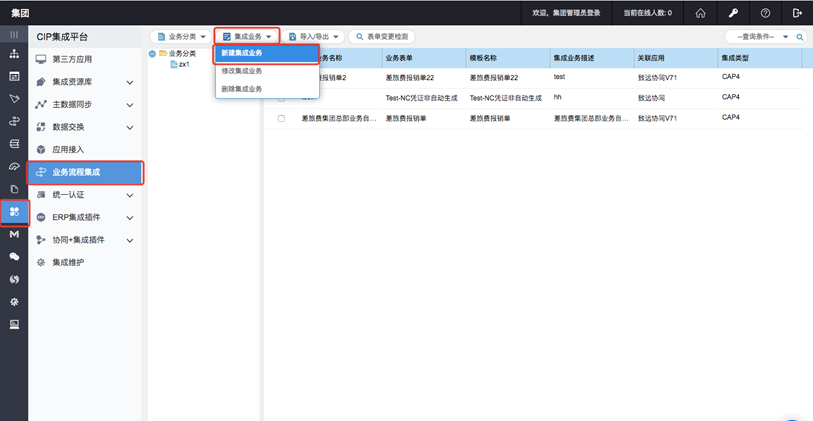The width and height of the screenshot is (813, 421).
Task: Click the file icon beside zx1
Action: [174, 64]
